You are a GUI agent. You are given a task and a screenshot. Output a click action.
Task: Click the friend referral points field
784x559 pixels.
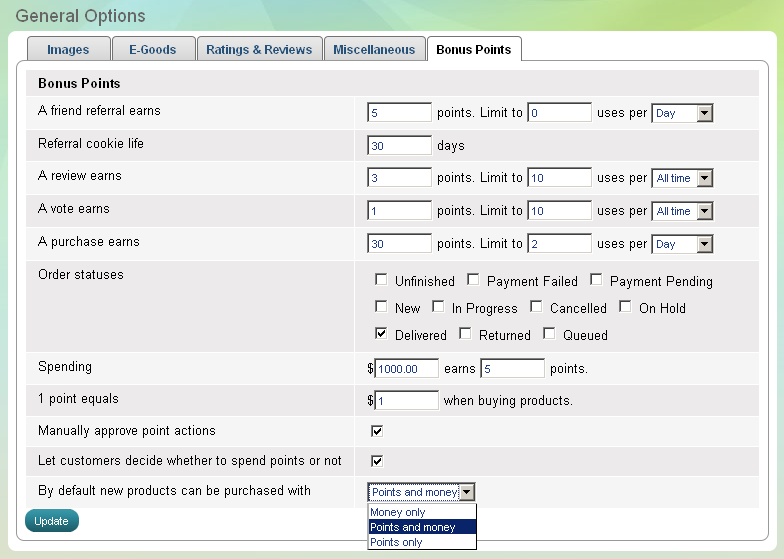(399, 113)
